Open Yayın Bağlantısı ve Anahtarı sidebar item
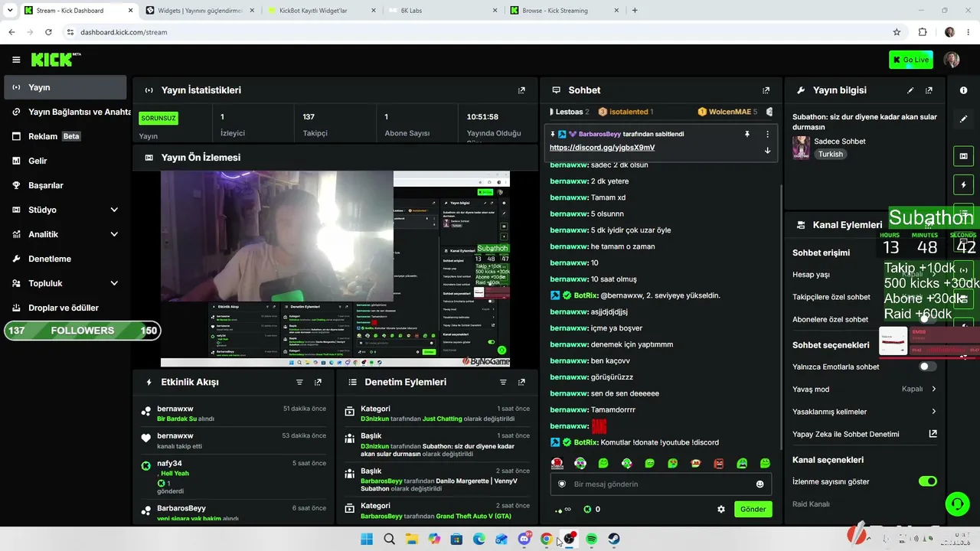980x551 pixels. pyautogui.click(x=65, y=112)
